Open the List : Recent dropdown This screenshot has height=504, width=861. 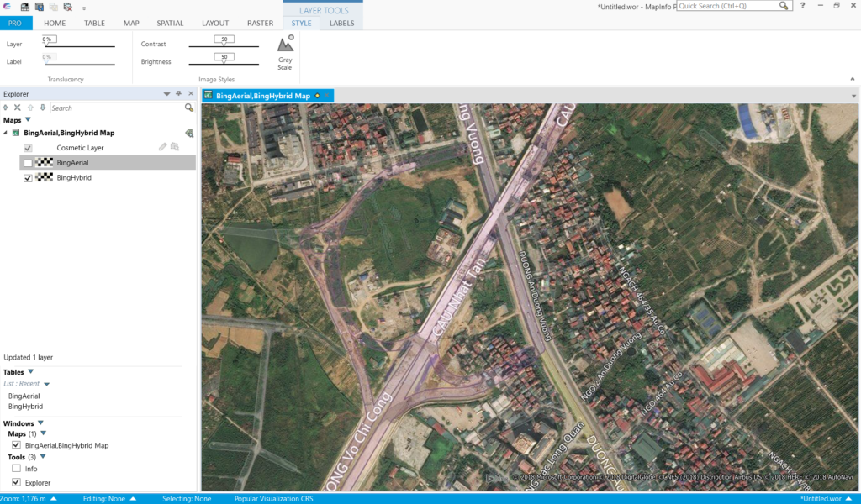pos(47,384)
